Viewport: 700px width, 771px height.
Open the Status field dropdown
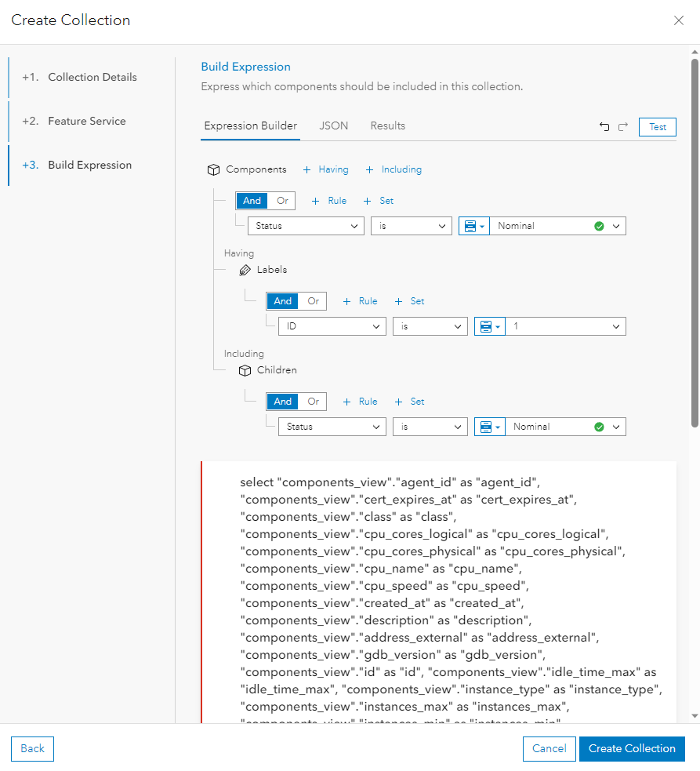(x=306, y=225)
